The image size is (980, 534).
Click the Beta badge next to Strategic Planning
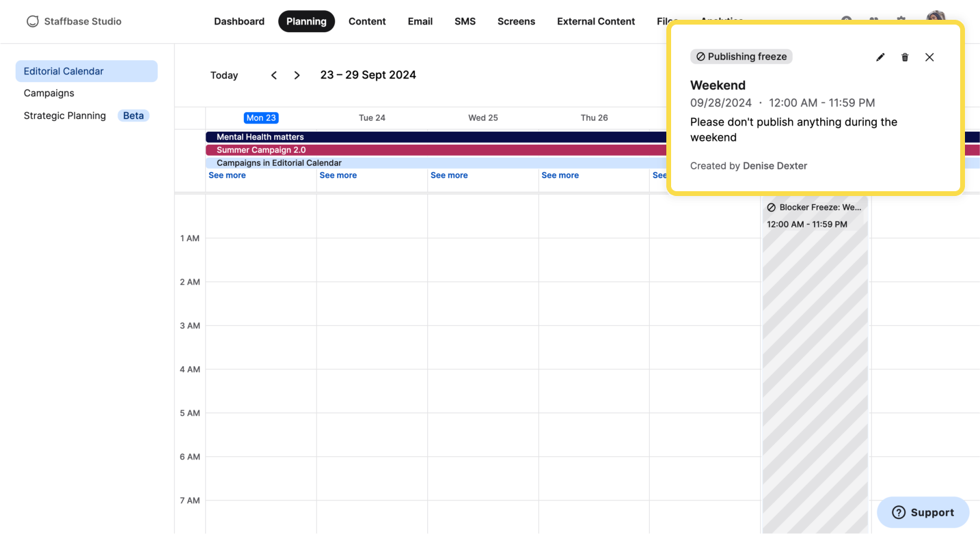point(133,115)
